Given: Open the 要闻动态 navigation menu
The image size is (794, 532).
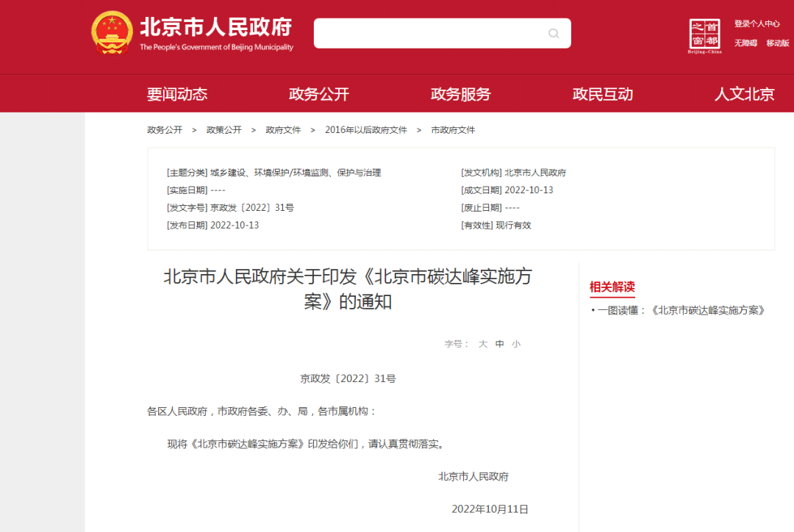Looking at the screenshot, I should tap(177, 94).
